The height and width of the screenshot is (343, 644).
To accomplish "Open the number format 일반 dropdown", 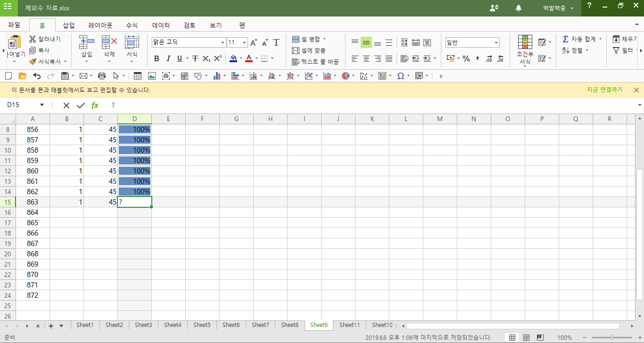I will coord(496,43).
